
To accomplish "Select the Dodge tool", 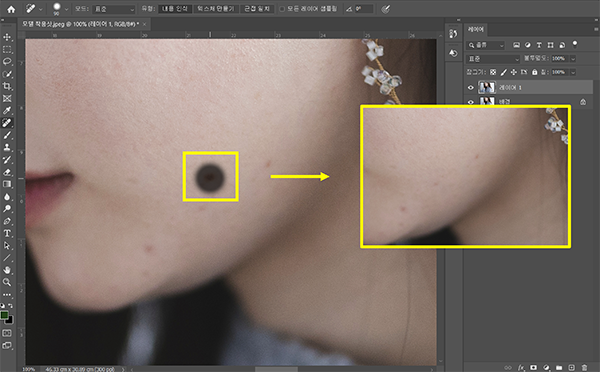I will point(7,209).
